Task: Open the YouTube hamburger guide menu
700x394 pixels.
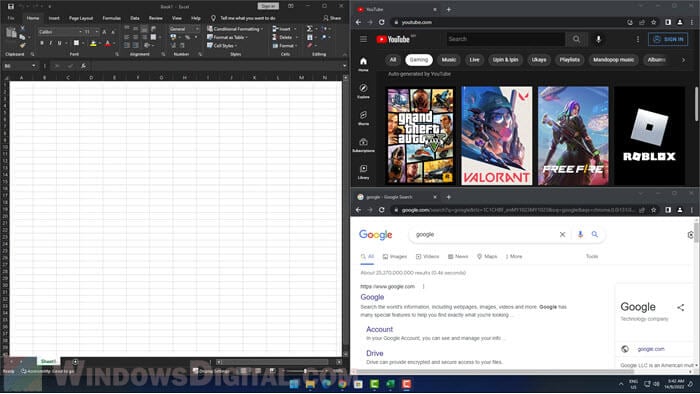Action: pos(363,39)
